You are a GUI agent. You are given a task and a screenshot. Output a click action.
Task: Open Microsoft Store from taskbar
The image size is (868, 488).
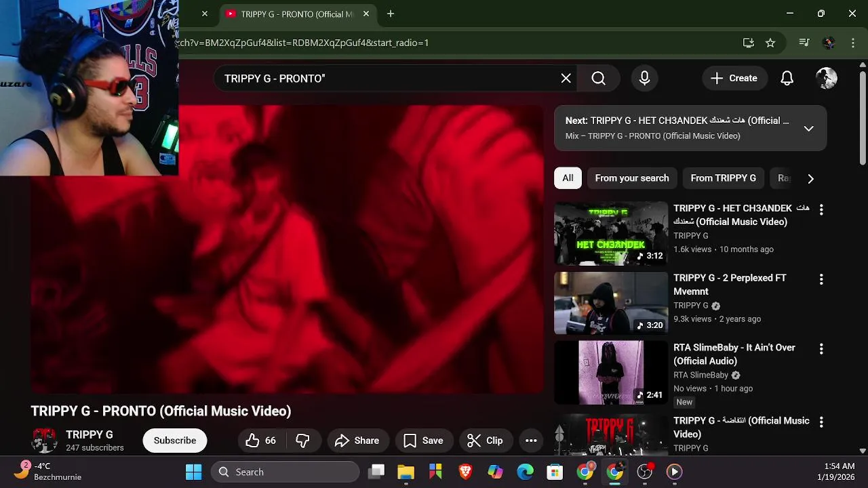click(x=555, y=472)
